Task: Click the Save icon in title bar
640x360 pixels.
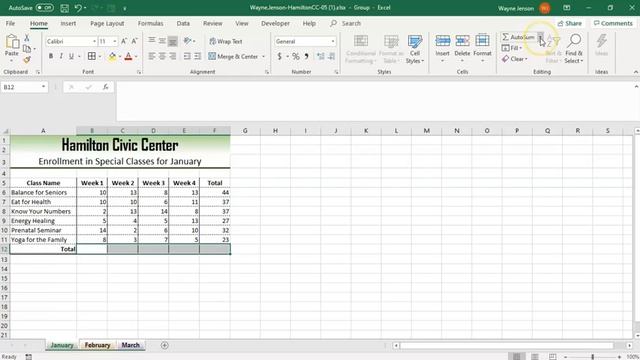Action: [64, 8]
